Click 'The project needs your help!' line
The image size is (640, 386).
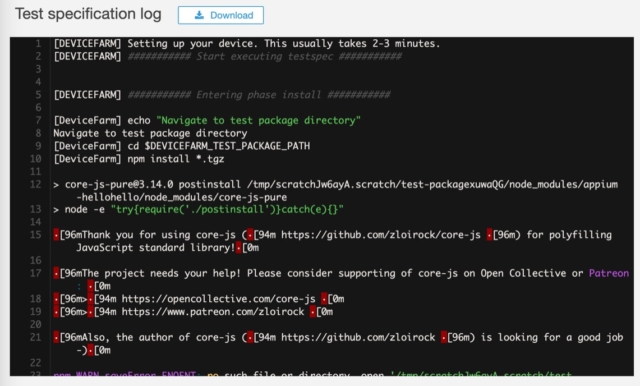[341, 273]
